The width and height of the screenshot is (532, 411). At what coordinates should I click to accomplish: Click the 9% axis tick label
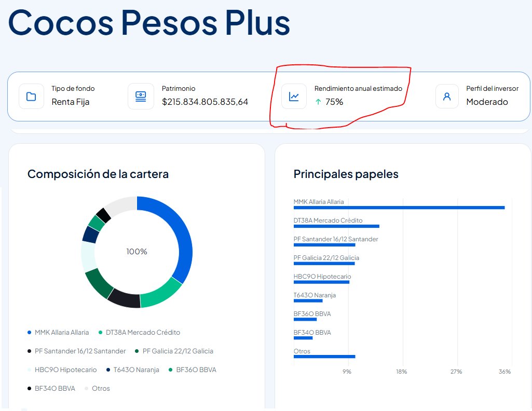pos(347,372)
